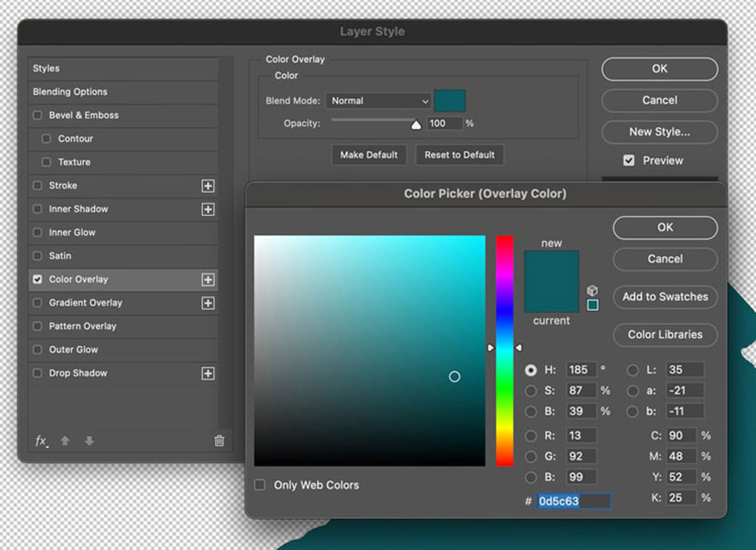
Task: Click the New Style button
Action: click(x=659, y=132)
